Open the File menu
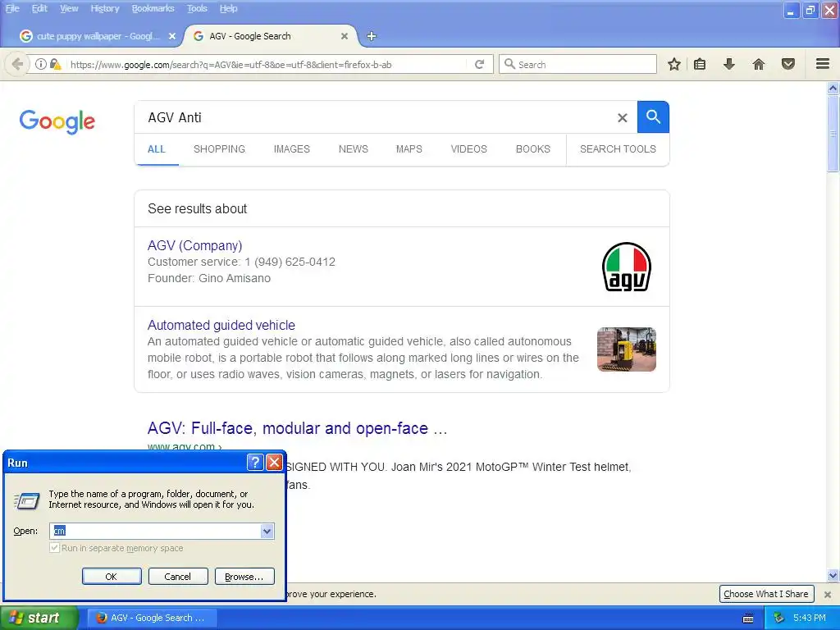This screenshot has width=840, height=630. [12, 8]
